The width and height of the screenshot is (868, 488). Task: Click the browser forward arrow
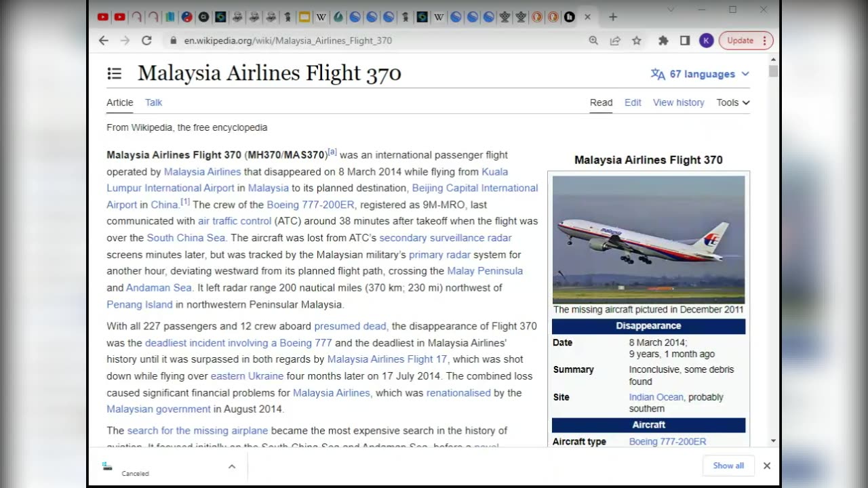(125, 41)
